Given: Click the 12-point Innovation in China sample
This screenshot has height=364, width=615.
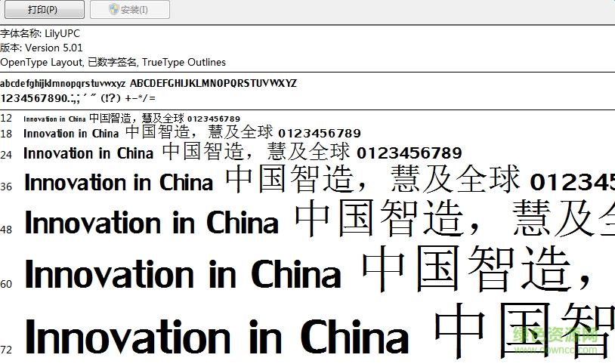Looking at the screenshot, I should click(x=54, y=119).
